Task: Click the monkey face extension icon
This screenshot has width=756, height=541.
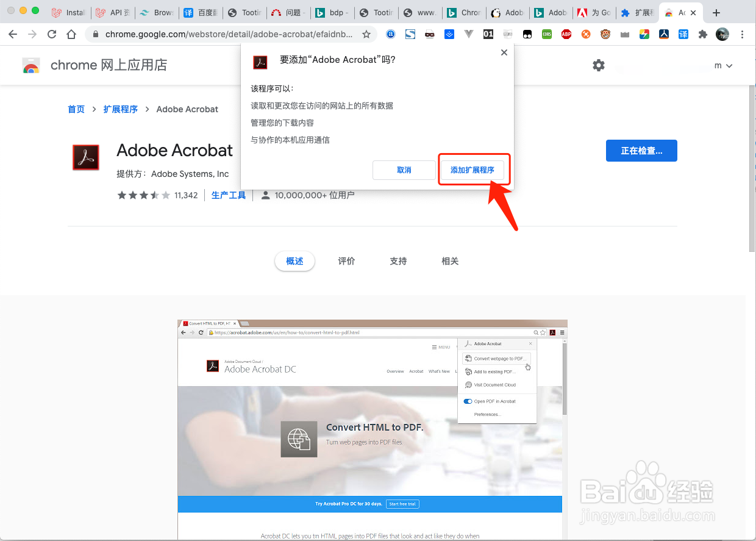Action: (605, 35)
